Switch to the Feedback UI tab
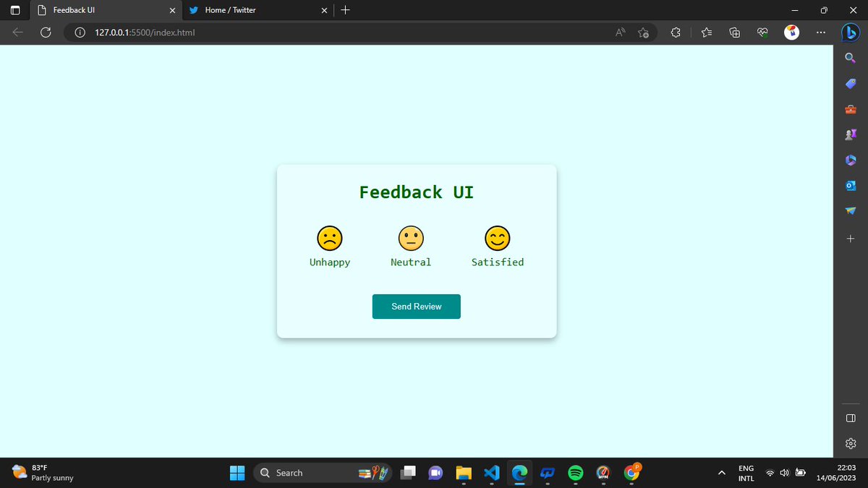Screen dimensions: 868x488 (x=105, y=10)
